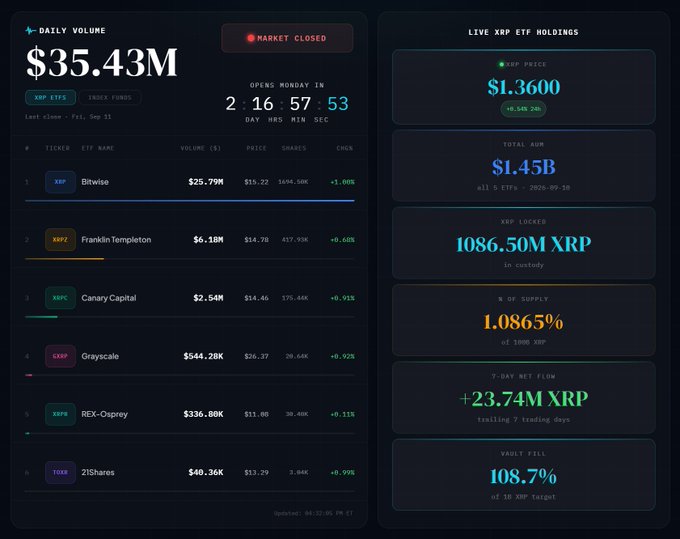This screenshot has height=539, width=680.
Task: Click the $25.79M Bitwise volume value
Action: click(x=206, y=182)
